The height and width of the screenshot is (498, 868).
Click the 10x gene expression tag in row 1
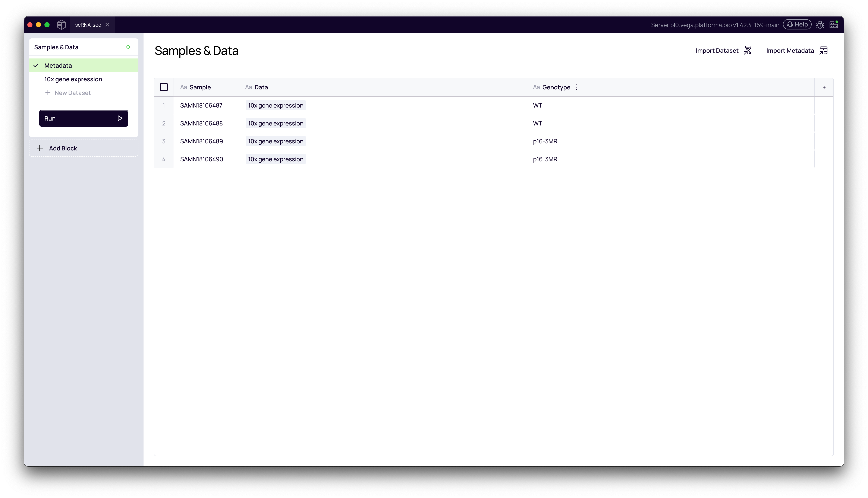276,105
